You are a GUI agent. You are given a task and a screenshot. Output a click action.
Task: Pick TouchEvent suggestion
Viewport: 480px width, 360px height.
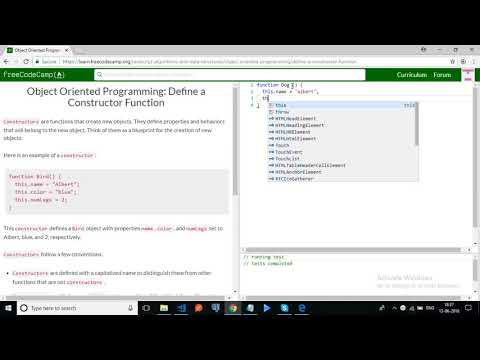[x=343, y=152]
